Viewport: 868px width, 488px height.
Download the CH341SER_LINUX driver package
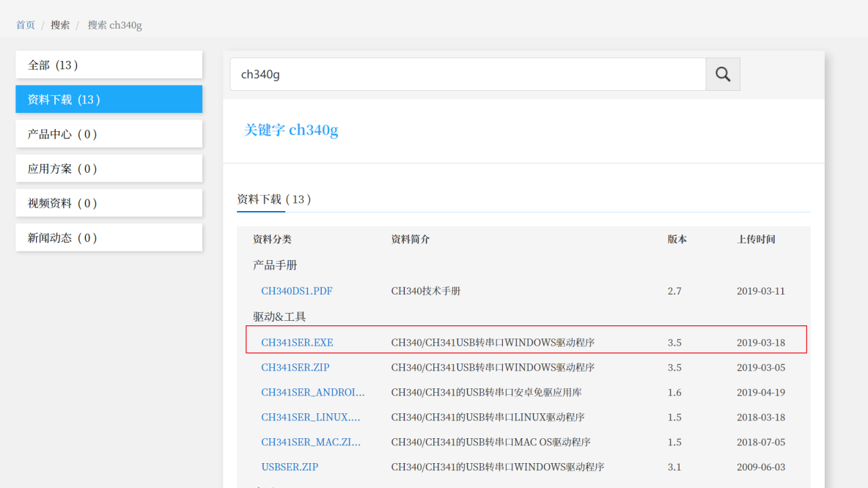(x=312, y=417)
